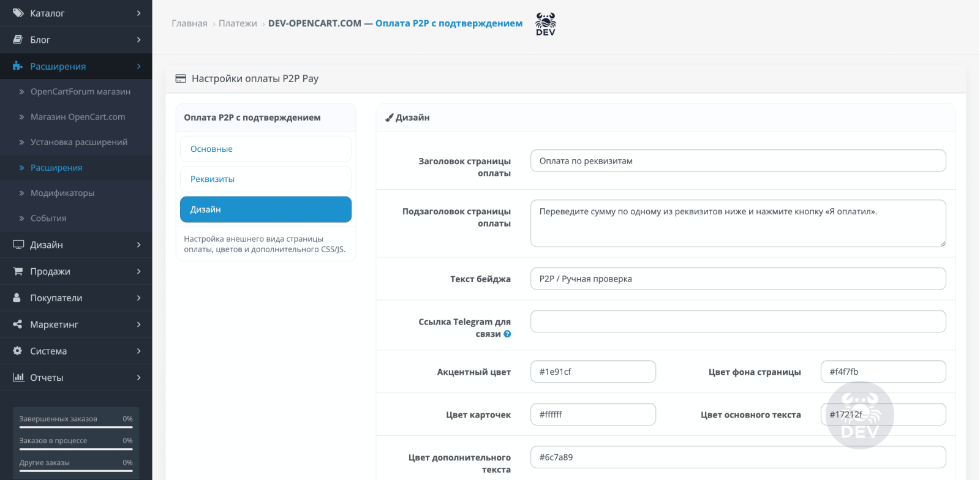Viewport: 980px width, 480px height.
Task: Click the Цвет фона страницы #f4f7fb field
Action: pyautogui.click(x=883, y=372)
